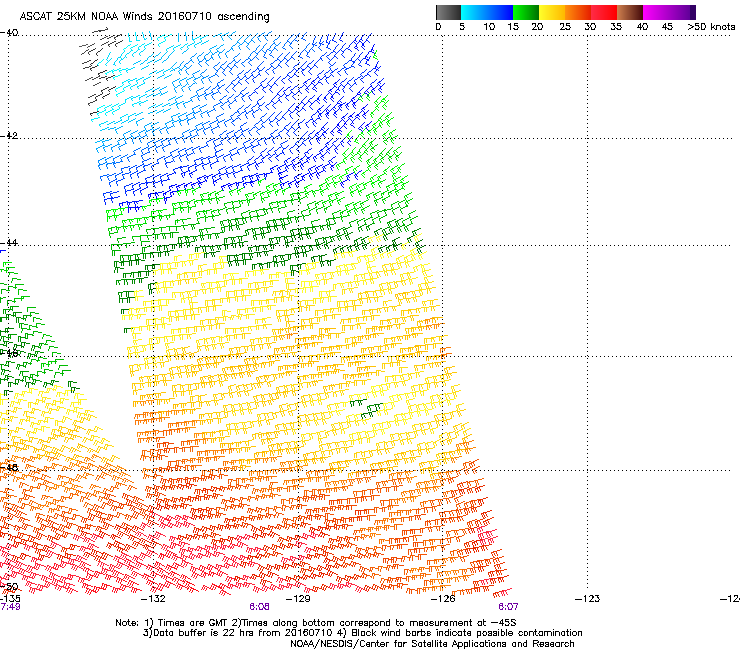Viewport: 740px width, 650px height.
Task: Click the '35' tick label on the legend
Action: pos(616,27)
